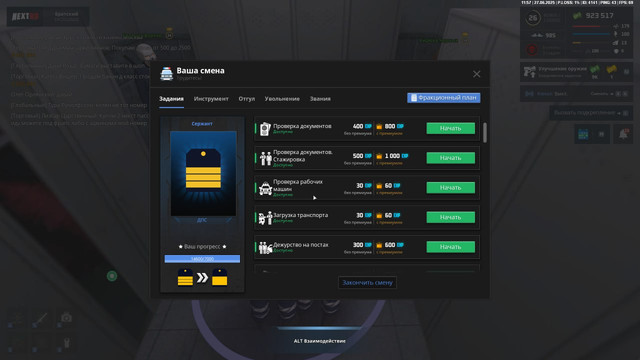Start the 'Загрузка транспорта' task
The height and width of the screenshot is (360, 640).
click(451, 217)
